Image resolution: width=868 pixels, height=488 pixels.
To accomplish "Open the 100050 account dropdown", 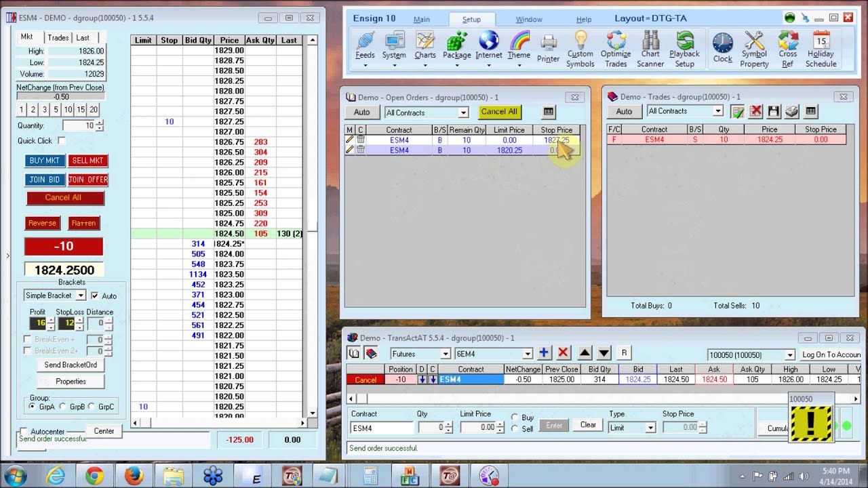I will click(790, 355).
